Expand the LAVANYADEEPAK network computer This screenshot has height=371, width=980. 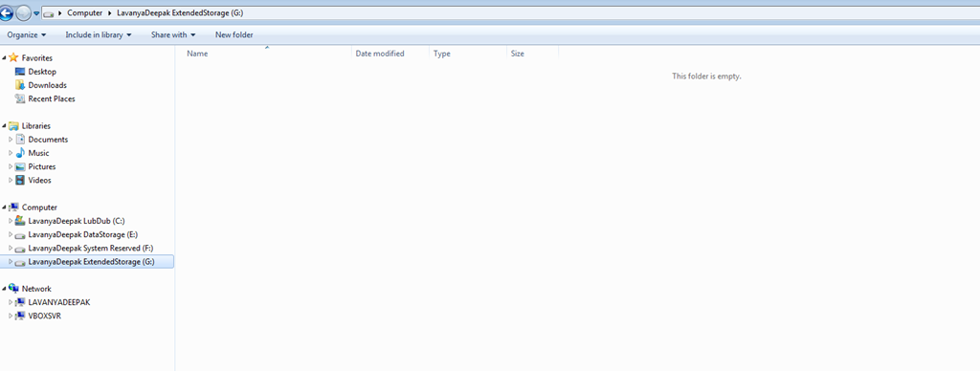pos(11,302)
